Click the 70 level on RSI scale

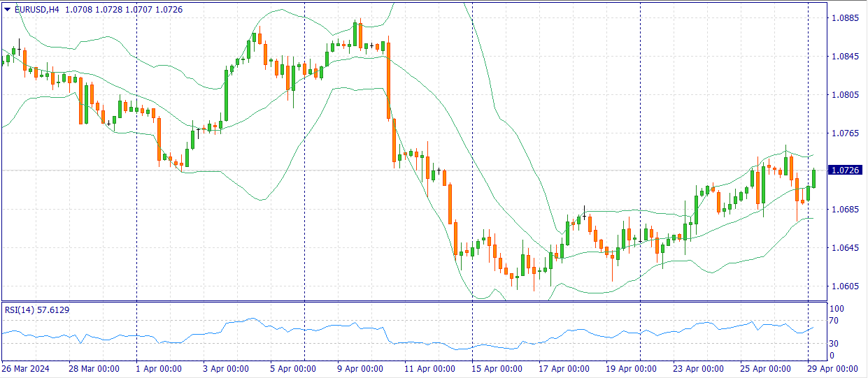pyautogui.click(x=834, y=321)
